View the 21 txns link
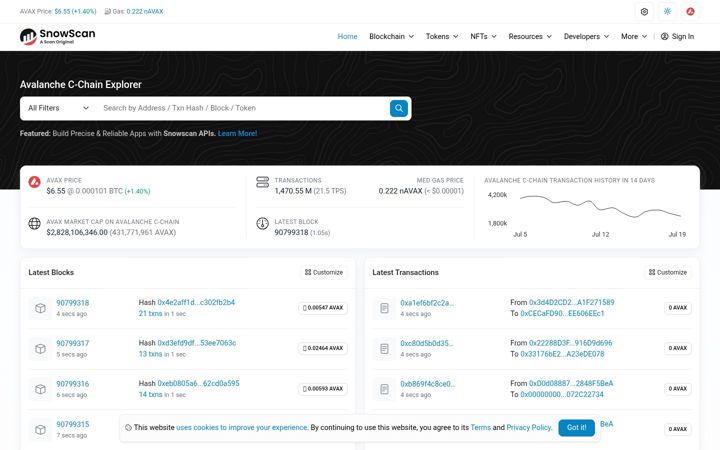Viewport: 720px width, 450px height. (150, 314)
